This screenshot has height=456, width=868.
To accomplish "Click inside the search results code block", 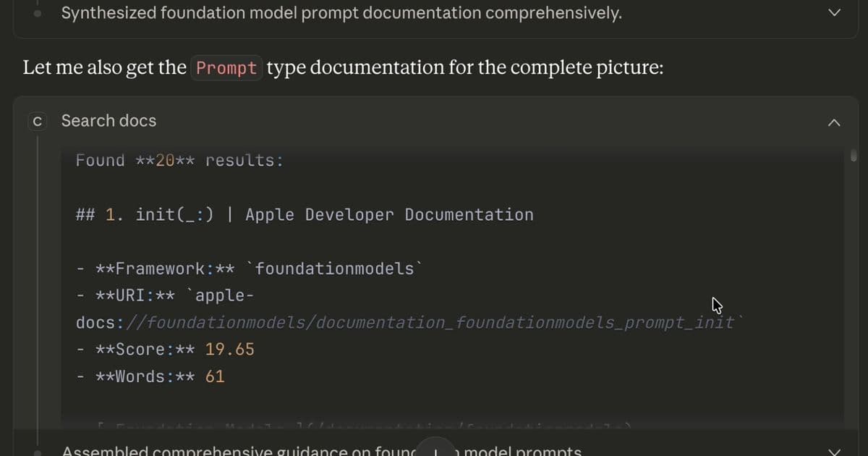I will (x=456, y=282).
